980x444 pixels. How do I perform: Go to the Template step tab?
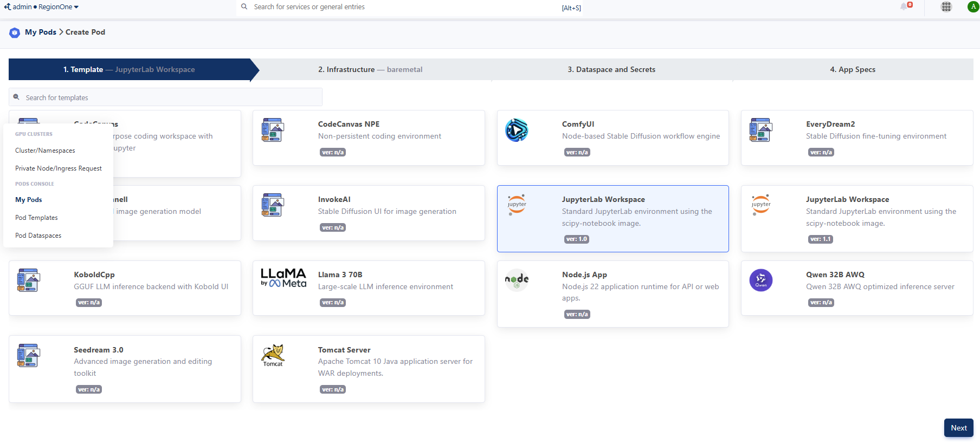pyautogui.click(x=130, y=69)
